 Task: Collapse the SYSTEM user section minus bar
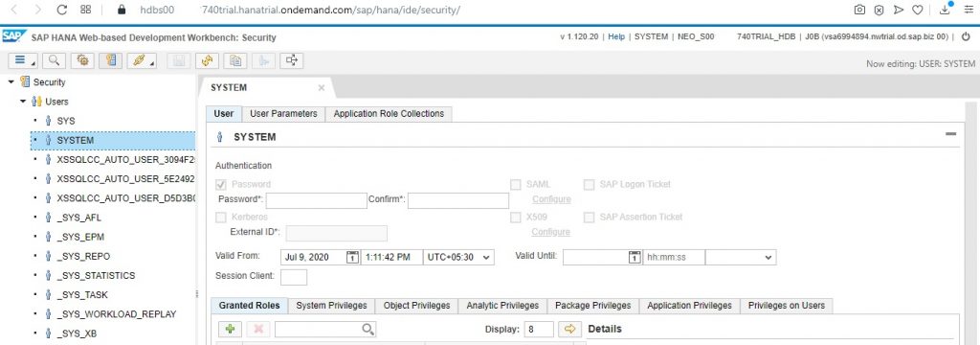point(950,134)
